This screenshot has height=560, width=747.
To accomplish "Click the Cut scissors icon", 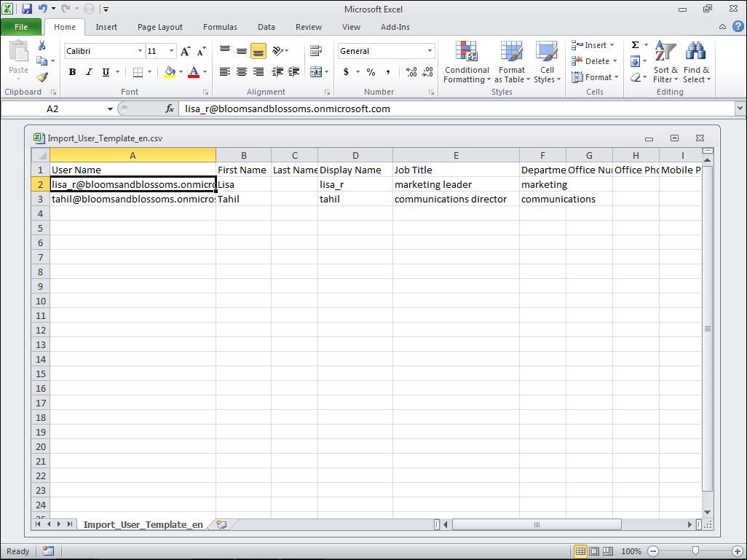I will click(x=42, y=45).
